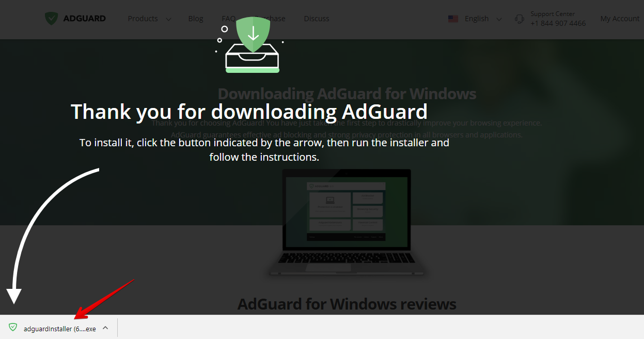The height and width of the screenshot is (339, 644).
Task: Open the language selector chevron
Action: tap(499, 19)
